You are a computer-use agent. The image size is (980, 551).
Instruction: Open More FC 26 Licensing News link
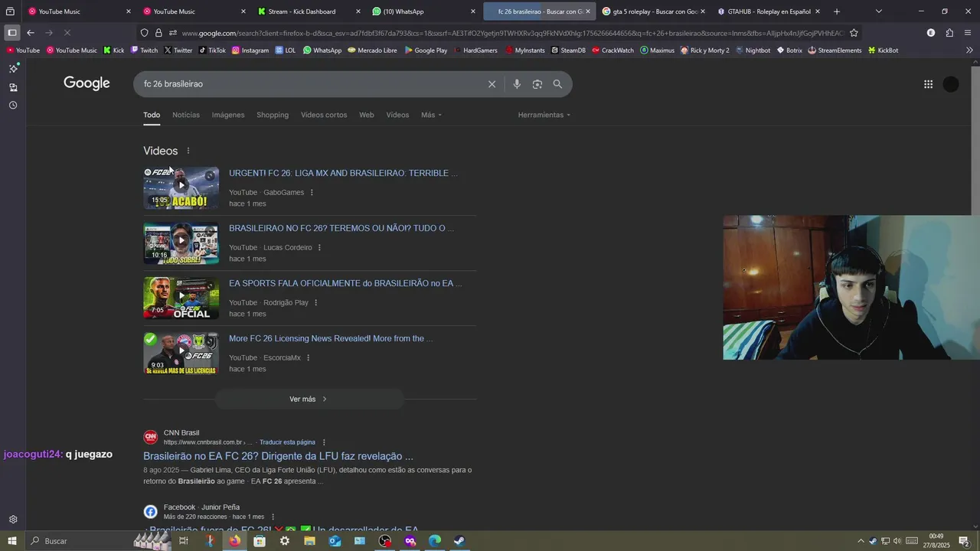[x=331, y=338]
